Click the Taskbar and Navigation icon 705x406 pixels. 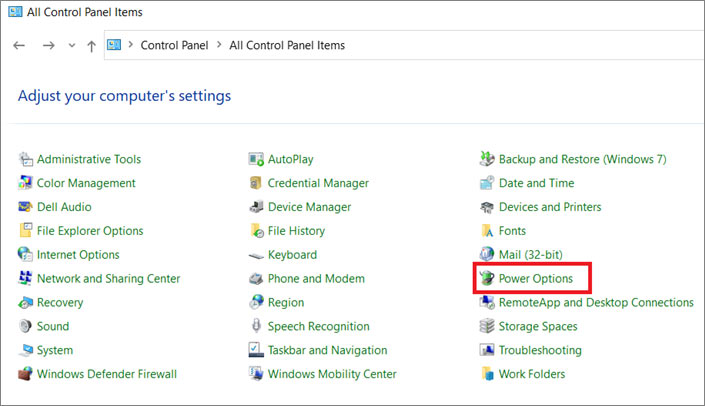pyautogui.click(x=256, y=350)
